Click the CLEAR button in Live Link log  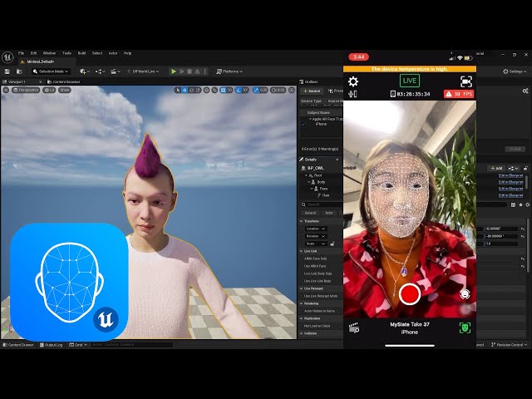click(x=515, y=150)
